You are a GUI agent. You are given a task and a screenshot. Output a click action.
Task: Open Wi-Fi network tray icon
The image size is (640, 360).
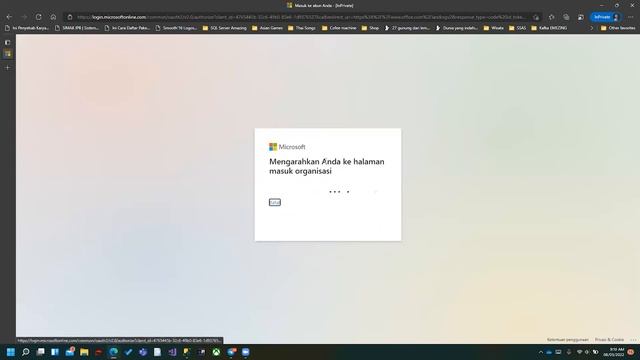[579, 352]
